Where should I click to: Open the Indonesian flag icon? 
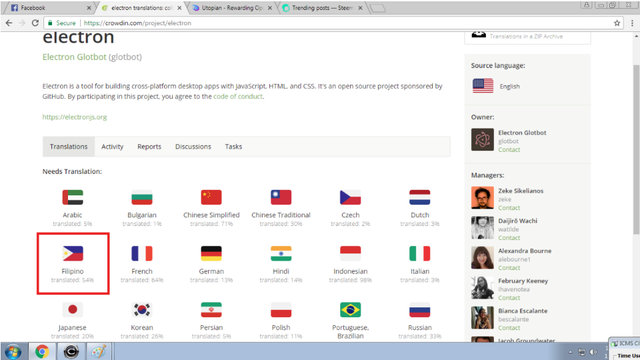(x=350, y=253)
